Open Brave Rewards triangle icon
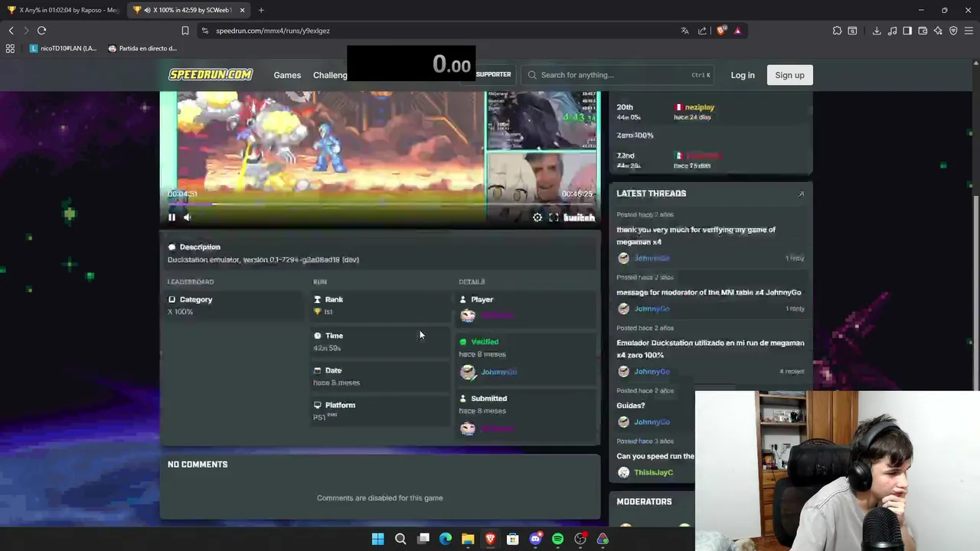 pos(737,31)
